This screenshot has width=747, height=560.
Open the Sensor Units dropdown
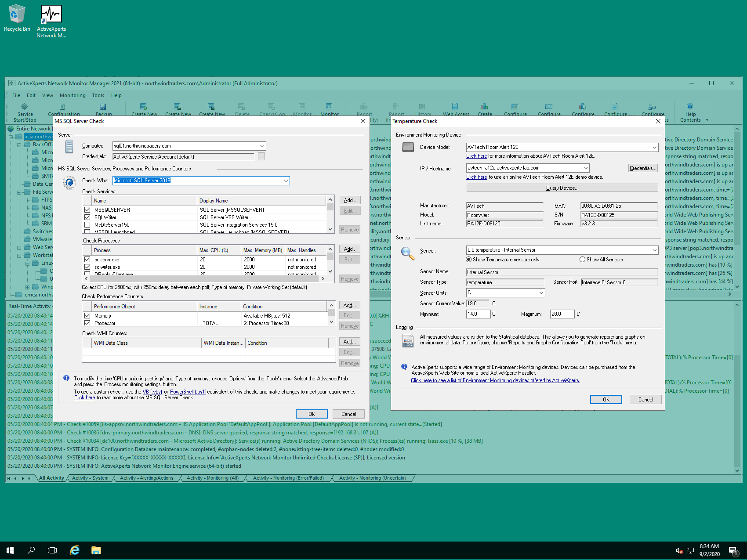[x=541, y=293]
